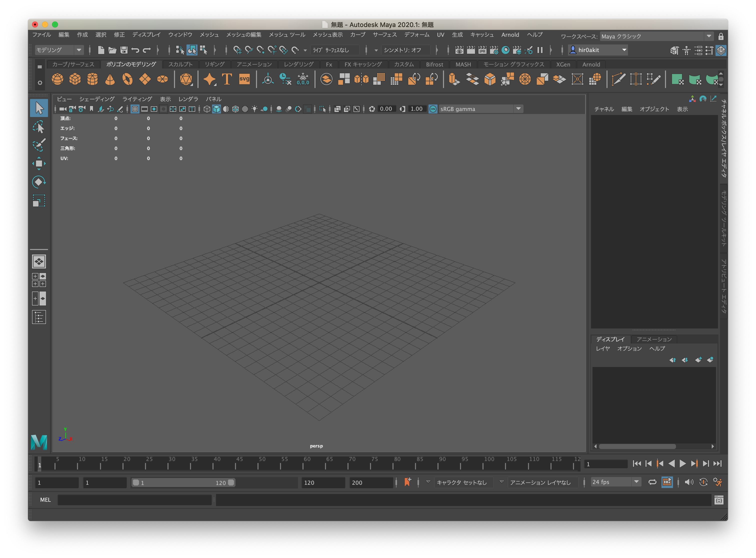Image resolution: width=756 pixels, height=558 pixels.
Task: Open the outliner layout button
Action: point(39,317)
